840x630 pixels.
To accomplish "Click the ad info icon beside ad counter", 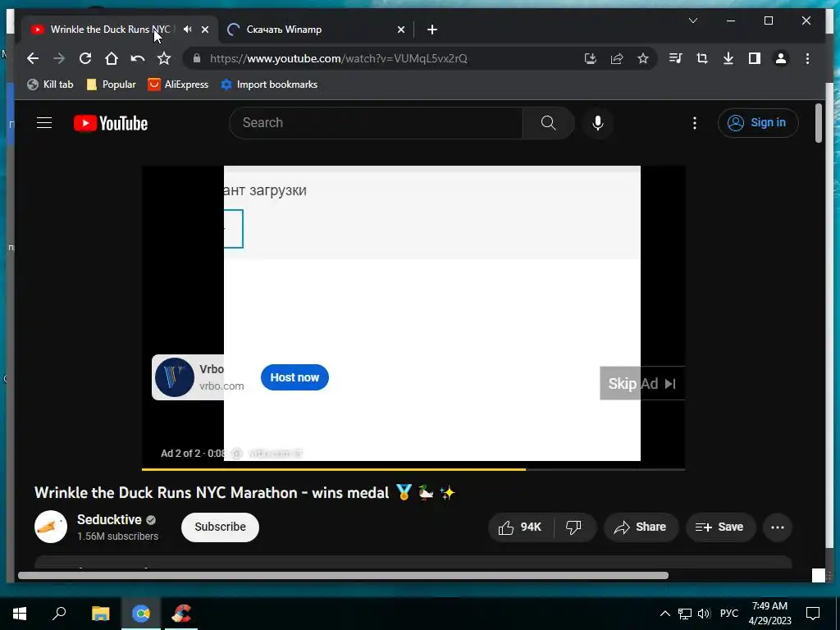I will pos(237,453).
